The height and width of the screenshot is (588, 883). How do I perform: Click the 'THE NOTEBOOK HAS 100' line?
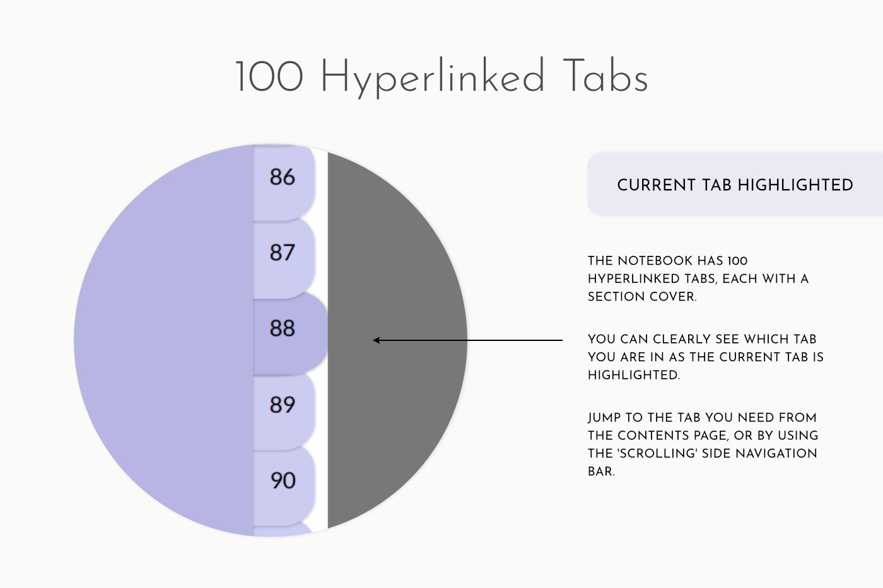pyautogui.click(x=667, y=261)
